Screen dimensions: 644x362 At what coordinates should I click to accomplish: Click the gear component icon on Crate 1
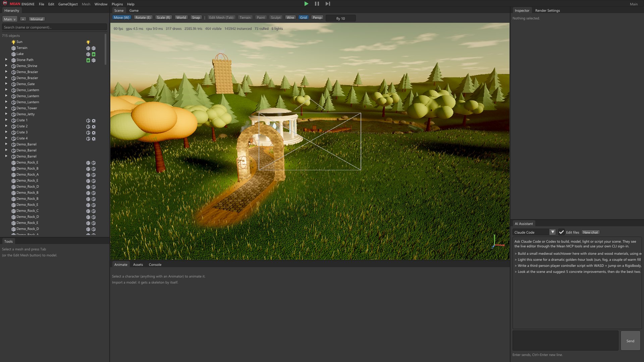94,120
